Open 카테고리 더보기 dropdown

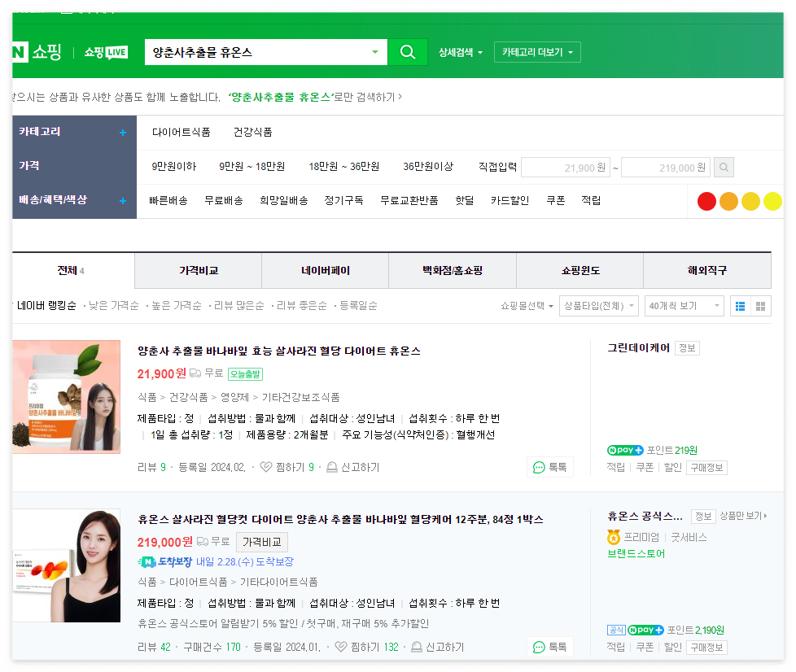click(537, 52)
